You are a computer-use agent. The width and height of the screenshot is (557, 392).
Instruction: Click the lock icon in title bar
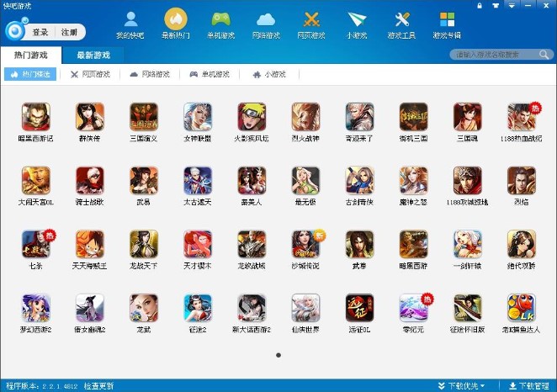(x=480, y=5)
